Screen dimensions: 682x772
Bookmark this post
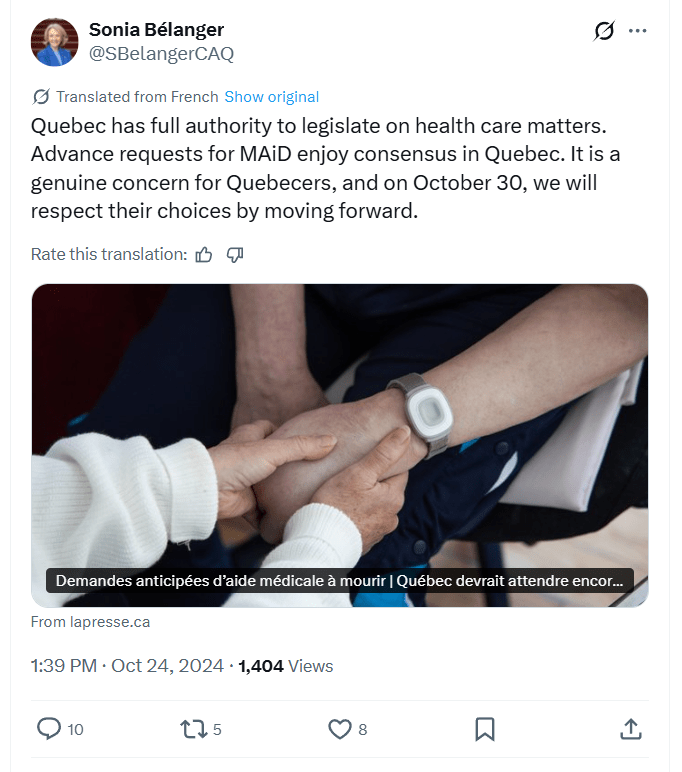coord(485,729)
